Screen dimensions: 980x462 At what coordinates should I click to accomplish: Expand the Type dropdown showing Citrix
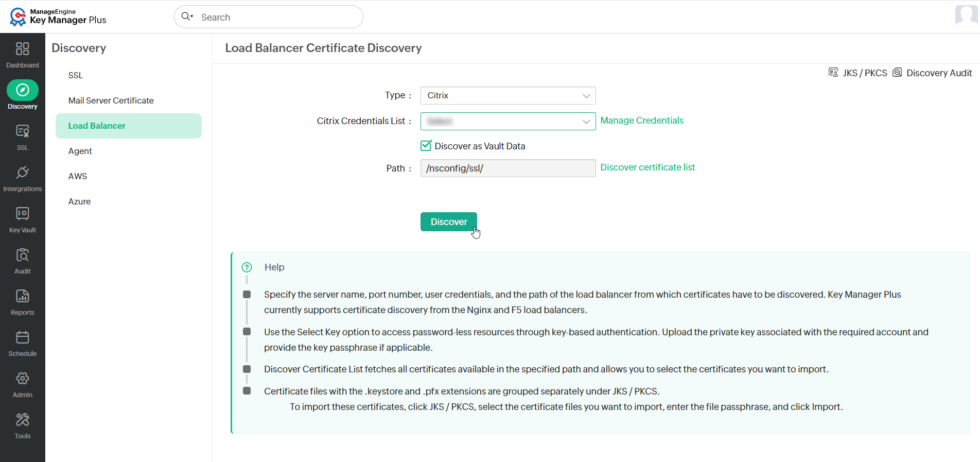pyautogui.click(x=508, y=96)
